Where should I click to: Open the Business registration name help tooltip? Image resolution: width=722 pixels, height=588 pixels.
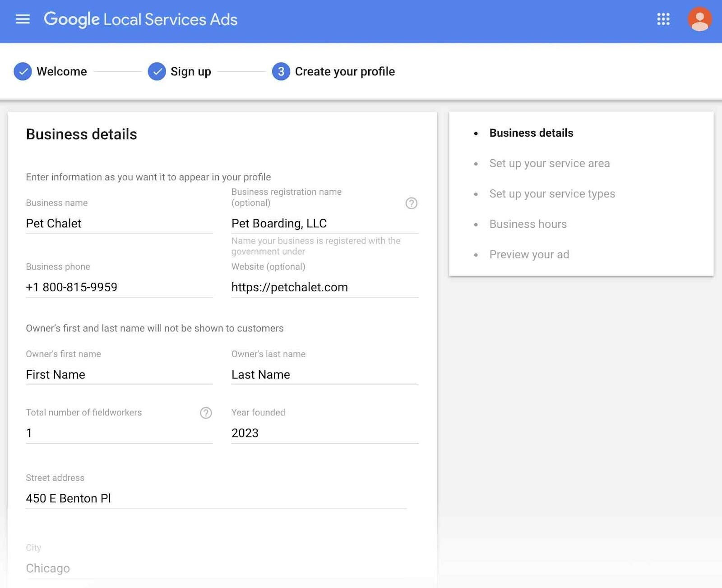point(411,204)
